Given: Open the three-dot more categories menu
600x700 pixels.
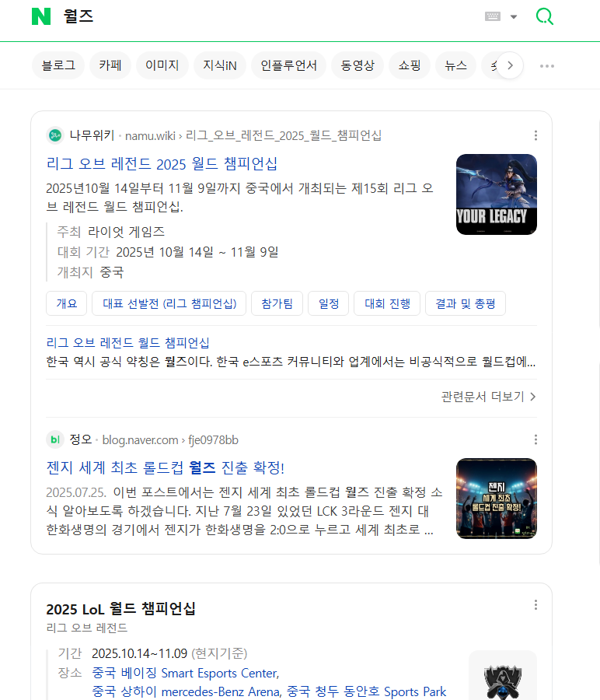Looking at the screenshot, I should (547, 66).
